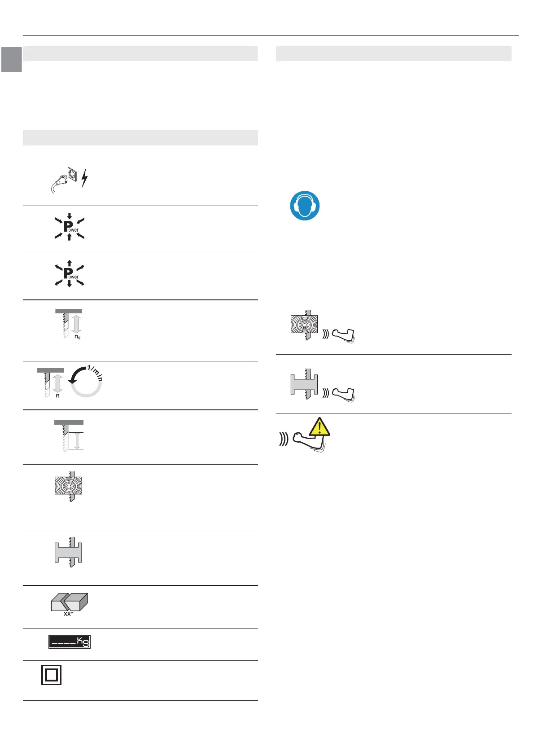Click the no-load stroke rate n₀ saw icon
This screenshot has height=756, width=534.
click(69, 324)
